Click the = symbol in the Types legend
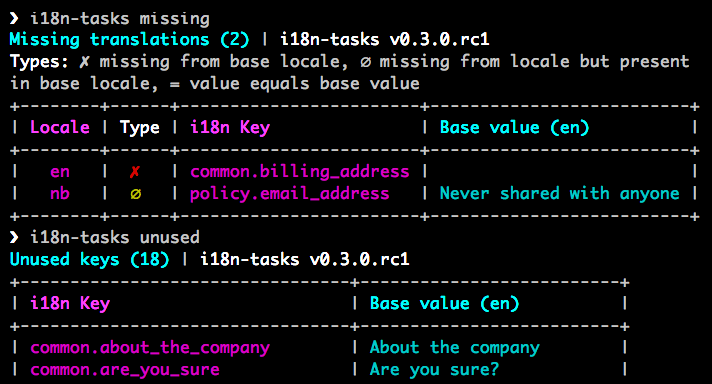Viewport: 712px width, 384px height. [175, 84]
